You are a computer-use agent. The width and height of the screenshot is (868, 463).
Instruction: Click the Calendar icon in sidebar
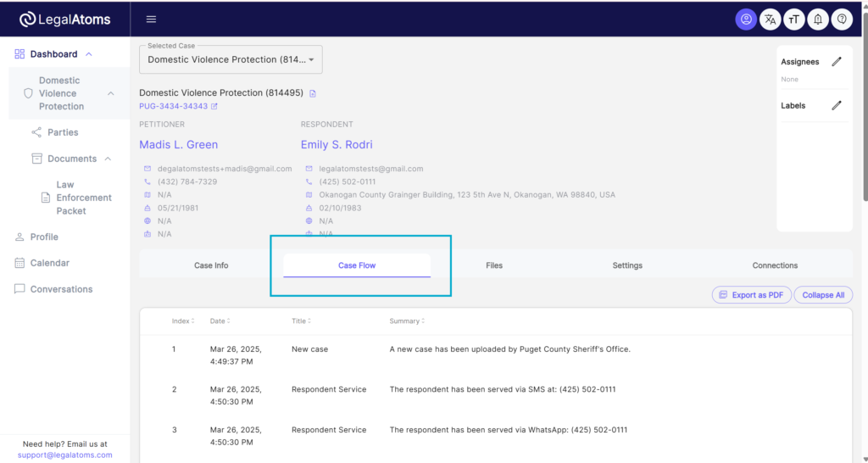point(19,263)
